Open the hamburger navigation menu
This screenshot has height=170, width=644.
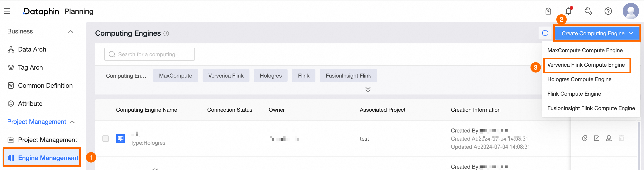coord(7,11)
